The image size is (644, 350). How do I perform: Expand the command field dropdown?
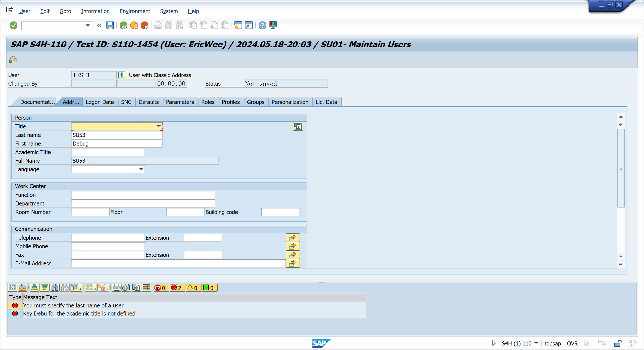click(x=88, y=25)
